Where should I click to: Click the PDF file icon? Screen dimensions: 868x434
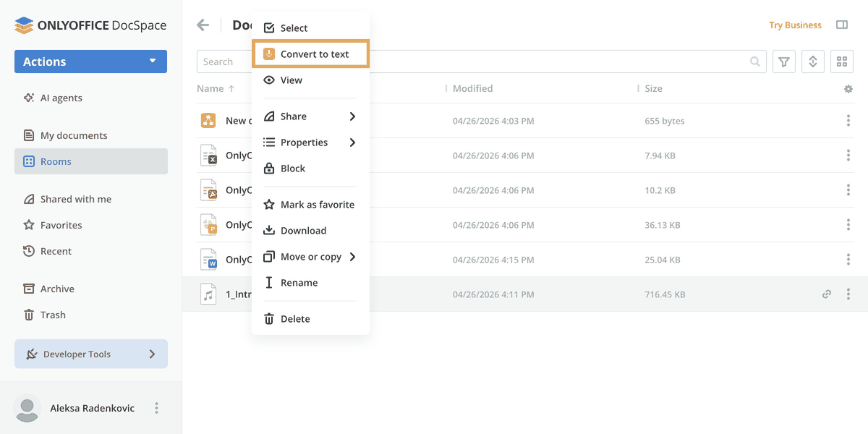(208, 190)
